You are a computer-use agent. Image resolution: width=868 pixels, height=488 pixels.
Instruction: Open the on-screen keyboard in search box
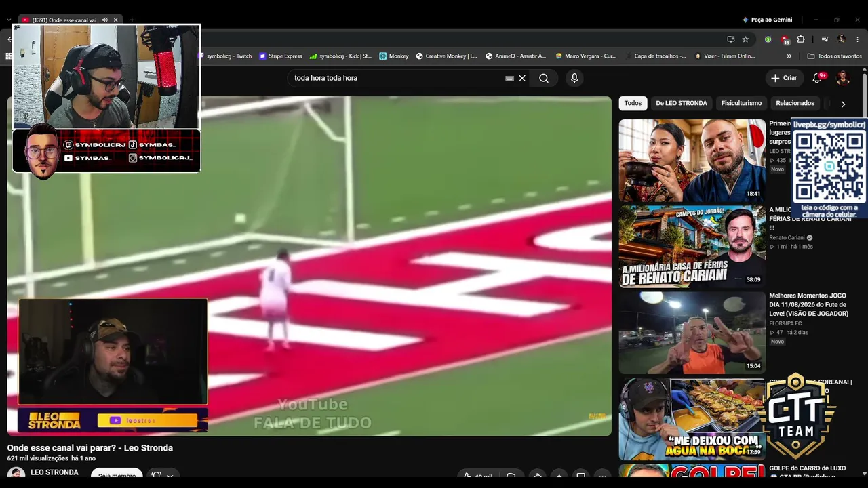tap(510, 78)
